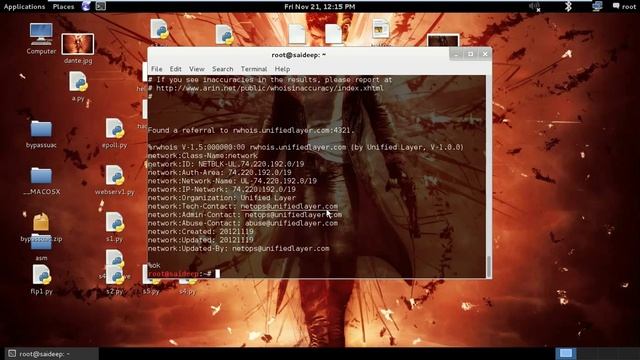
Task: Open the root user menu
Action: (624, 7)
